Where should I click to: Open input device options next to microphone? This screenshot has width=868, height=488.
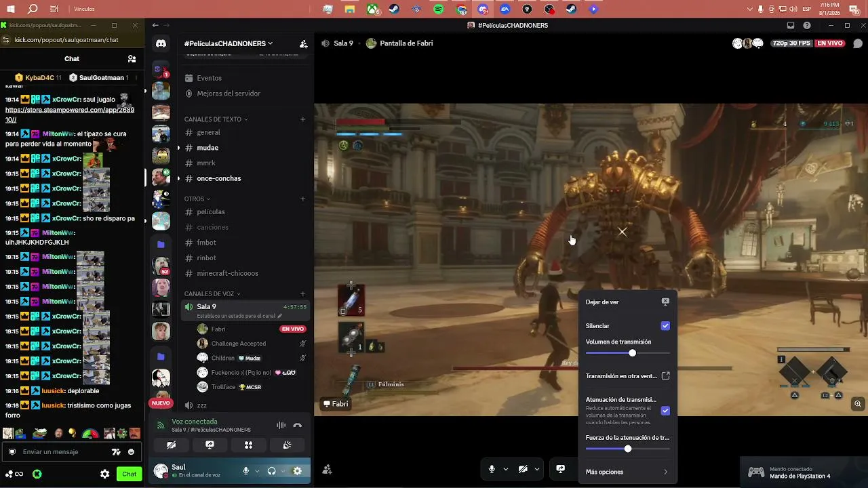tap(257, 471)
